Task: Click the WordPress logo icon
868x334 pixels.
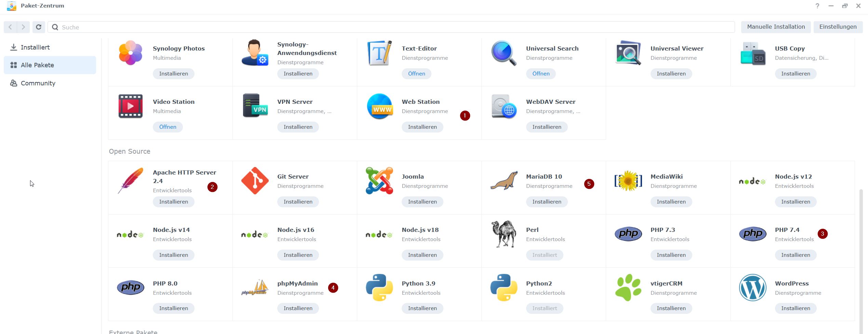Action: click(753, 287)
